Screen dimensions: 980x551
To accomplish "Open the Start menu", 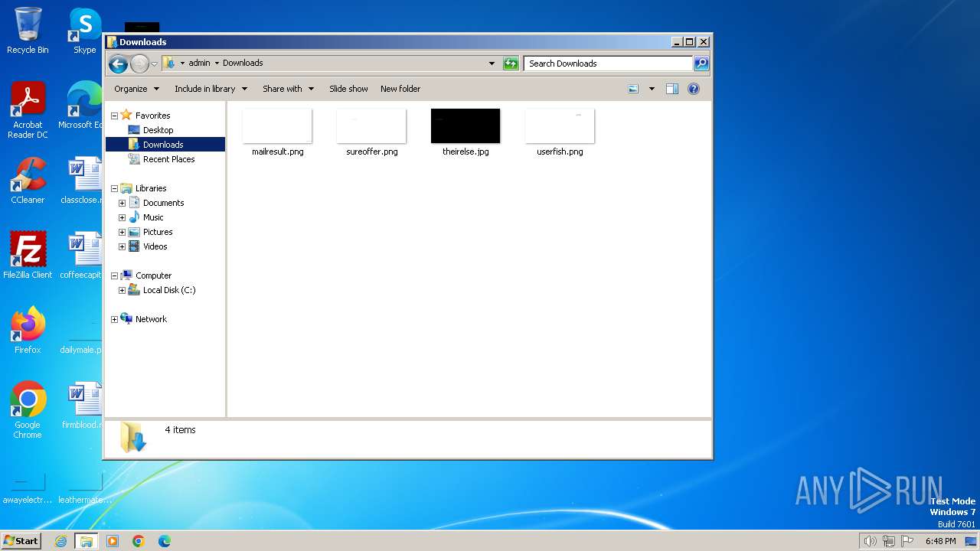I will pyautogui.click(x=21, y=541).
